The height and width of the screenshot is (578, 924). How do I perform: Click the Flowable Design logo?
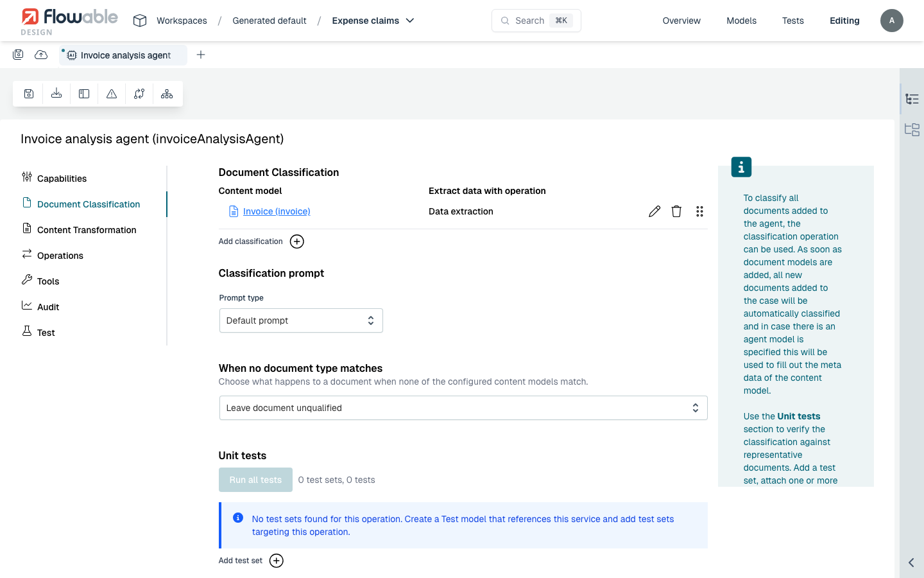69,21
